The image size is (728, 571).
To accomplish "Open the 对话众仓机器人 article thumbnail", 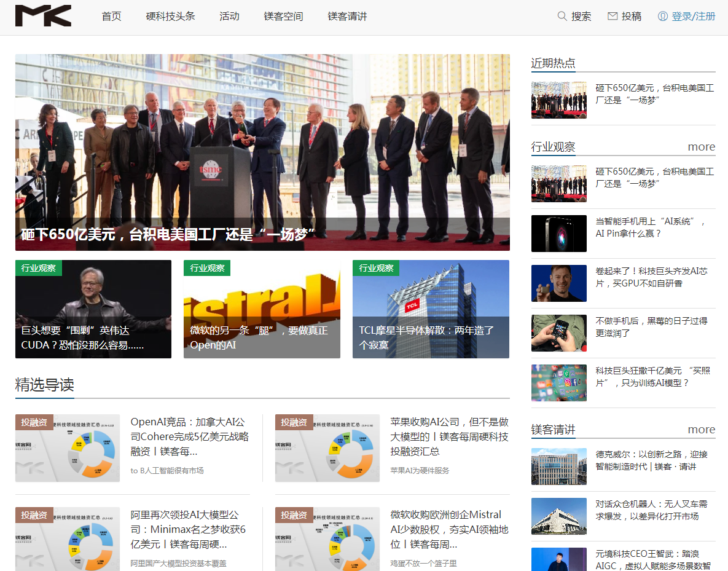I will click(x=559, y=516).
